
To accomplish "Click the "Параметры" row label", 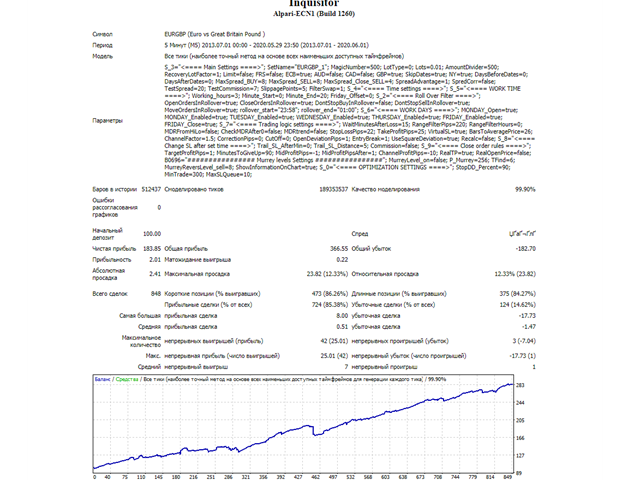I will pyautogui.click(x=107, y=121).
